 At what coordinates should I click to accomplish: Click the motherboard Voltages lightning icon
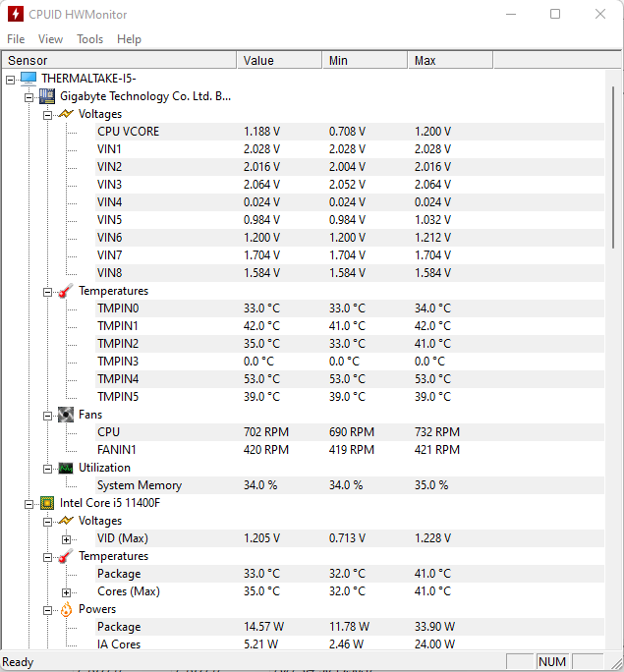66,114
